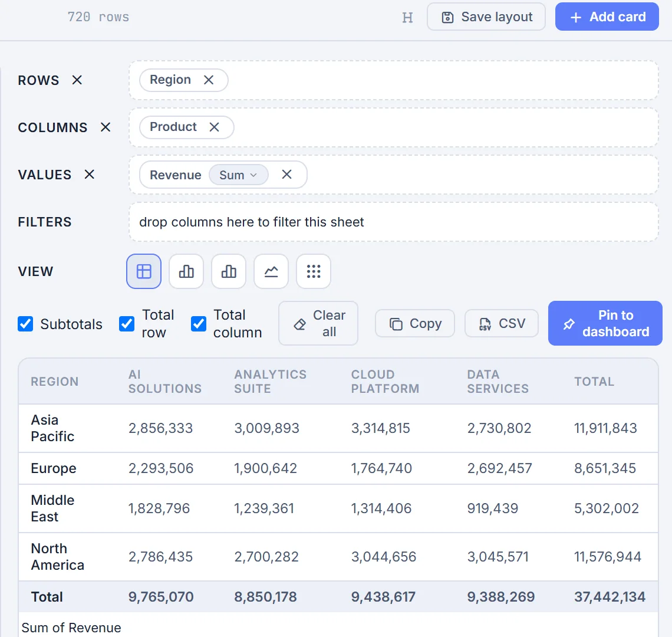Export the table as CSV

[x=502, y=323]
